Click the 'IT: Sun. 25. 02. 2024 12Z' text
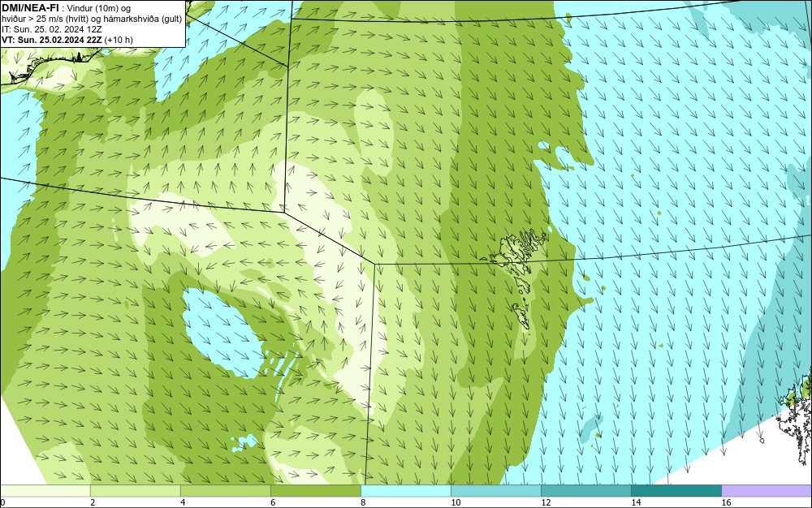812x508 pixels. tap(51, 29)
